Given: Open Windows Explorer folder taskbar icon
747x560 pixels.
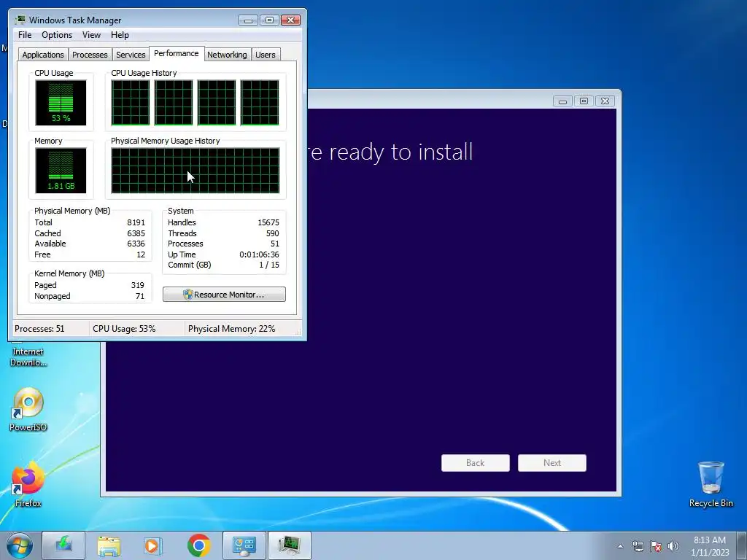Looking at the screenshot, I should [x=109, y=545].
